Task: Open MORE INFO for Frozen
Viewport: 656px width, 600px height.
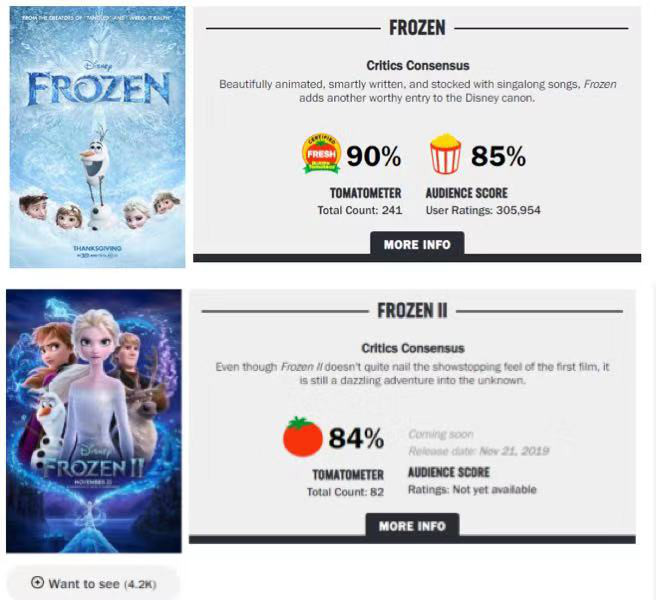Action: (x=417, y=244)
